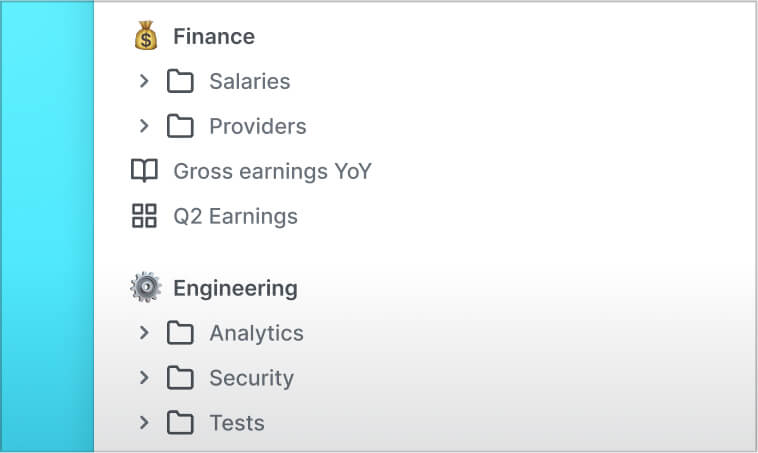
Task: Click the grid icon for Q2 Earnings
Action: pyautogui.click(x=145, y=216)
